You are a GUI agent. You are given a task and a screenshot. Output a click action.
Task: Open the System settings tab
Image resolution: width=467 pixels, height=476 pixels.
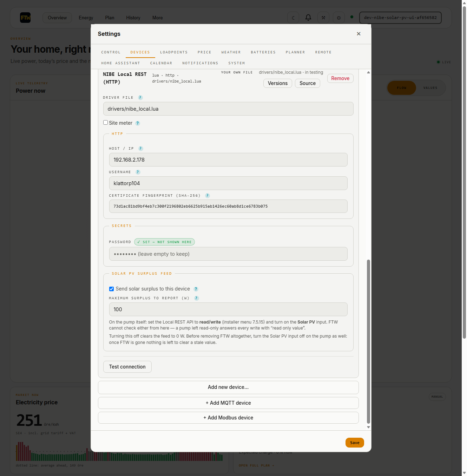click(237, 63)
